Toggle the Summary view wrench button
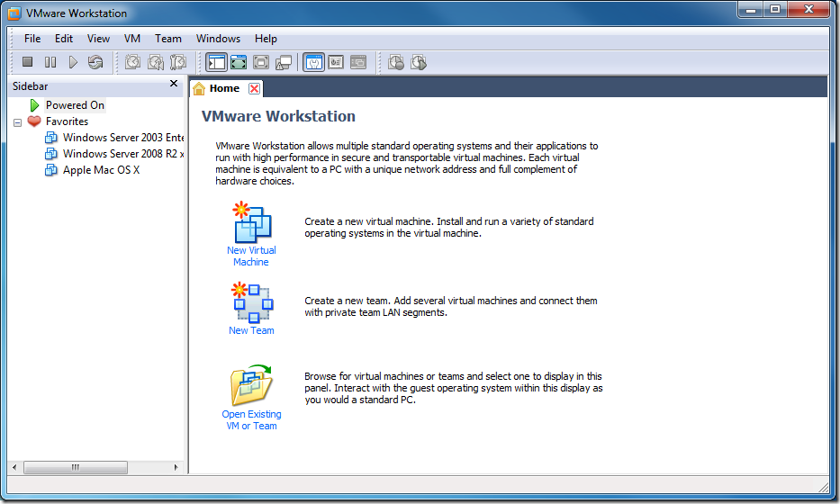Image resolution: width=840 pixels, height=504 pixels. 313,62
